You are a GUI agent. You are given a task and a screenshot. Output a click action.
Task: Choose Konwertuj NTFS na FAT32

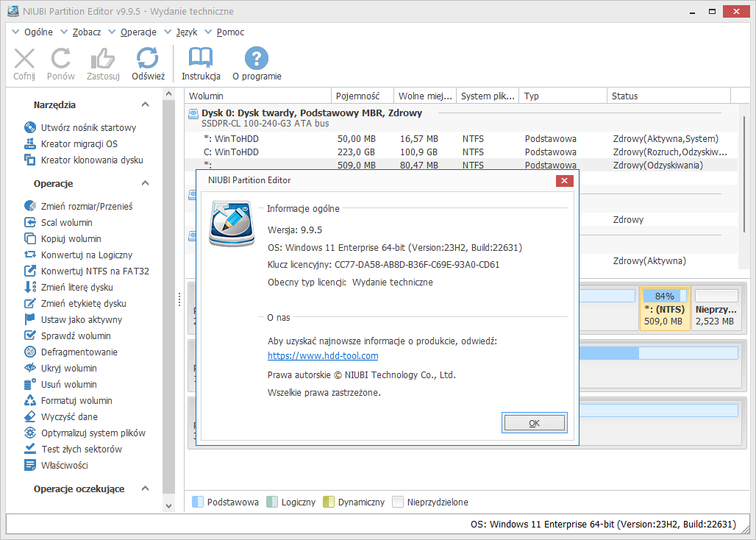(87, 271)
